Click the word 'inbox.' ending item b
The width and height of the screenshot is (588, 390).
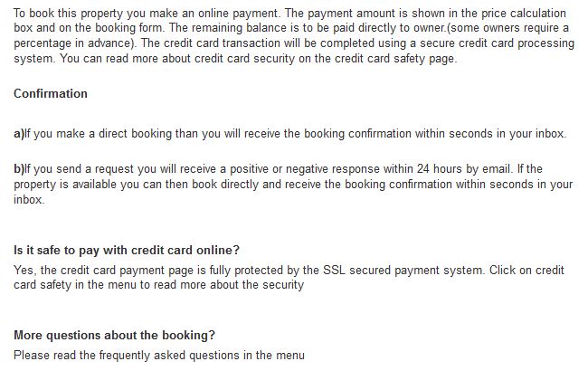pyautogui.click(x=29, y=199)
